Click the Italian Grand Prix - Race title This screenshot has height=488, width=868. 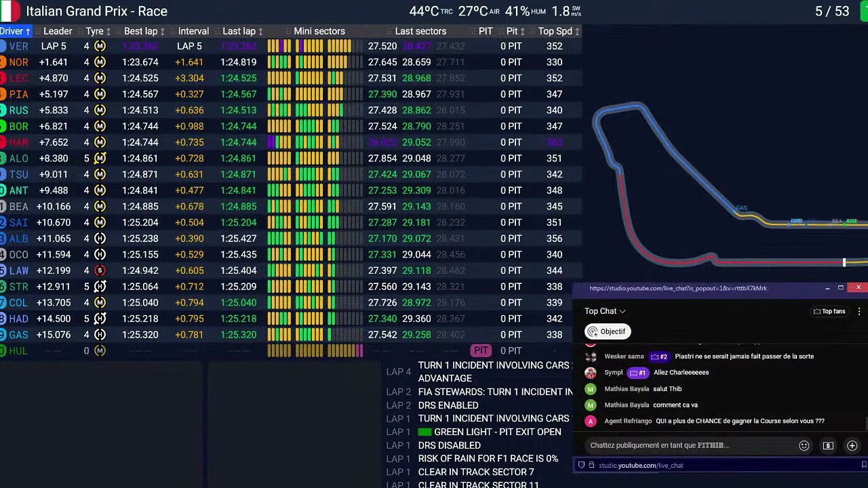(96, 11)
